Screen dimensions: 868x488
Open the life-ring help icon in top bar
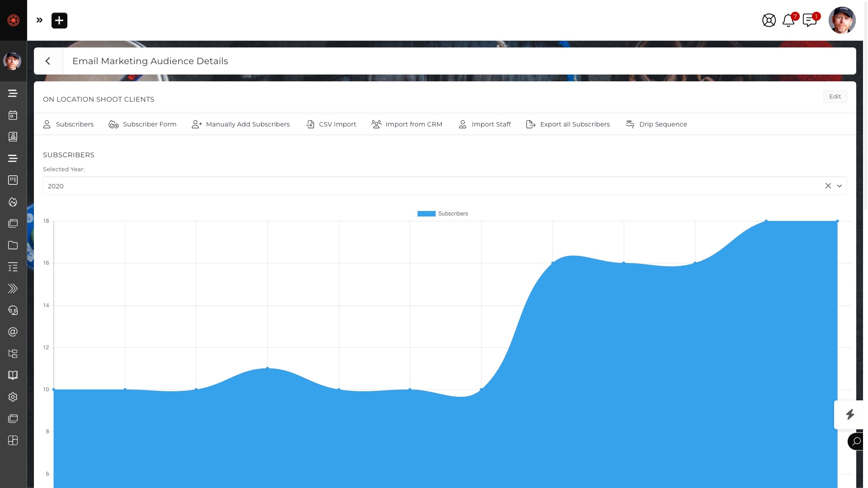coord(769,20)
